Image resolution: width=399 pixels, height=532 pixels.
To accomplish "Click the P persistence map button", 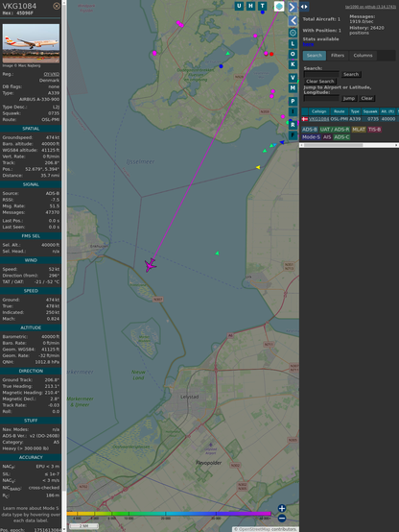I will (x=293, y=101).
